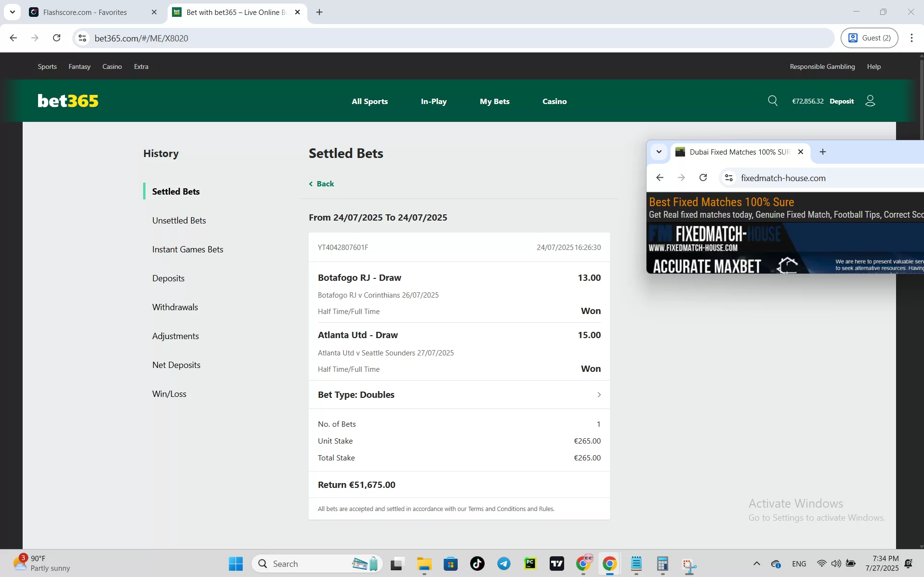Click the bet365 logo
Screen dimensions: 924x577
tap(67, 100)
